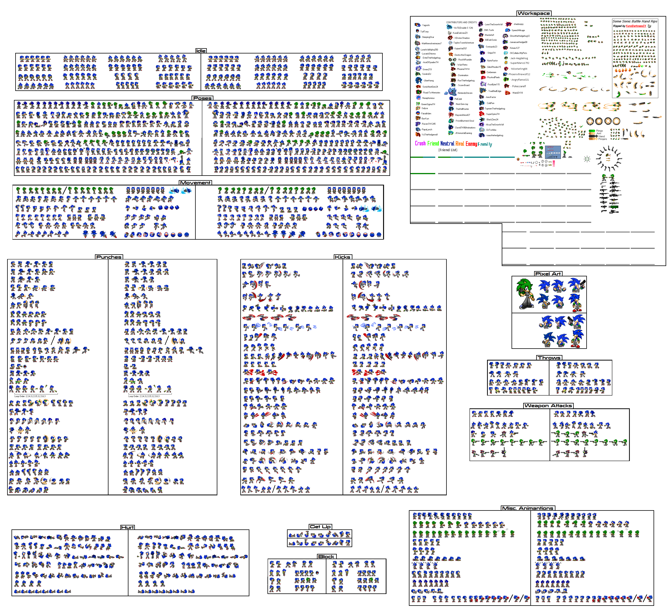The image size is (672, 616).
Task: Click the TrueBladEdge avatar icon
Action: (x=483, y=91)
